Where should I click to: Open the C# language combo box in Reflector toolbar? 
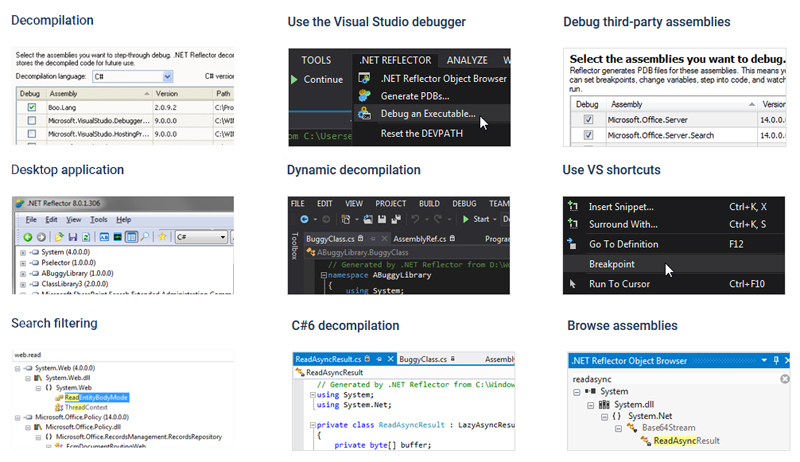tap(201, 237)
